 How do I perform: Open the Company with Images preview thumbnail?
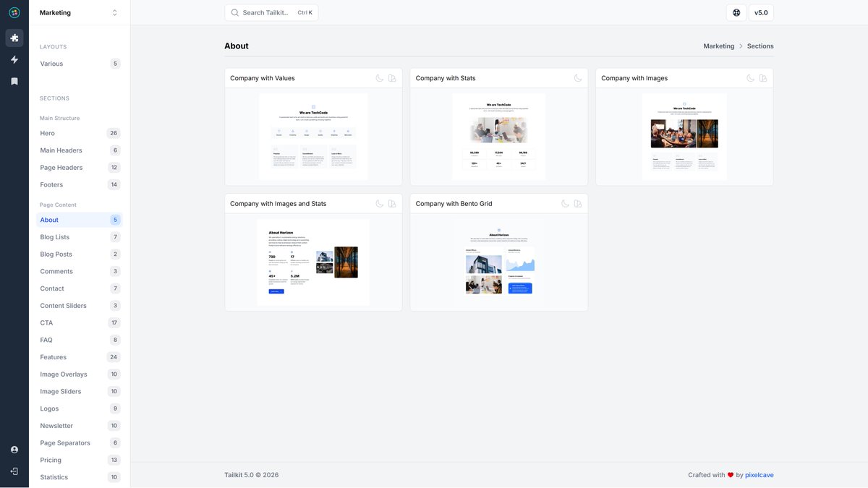tap(684, 137)
